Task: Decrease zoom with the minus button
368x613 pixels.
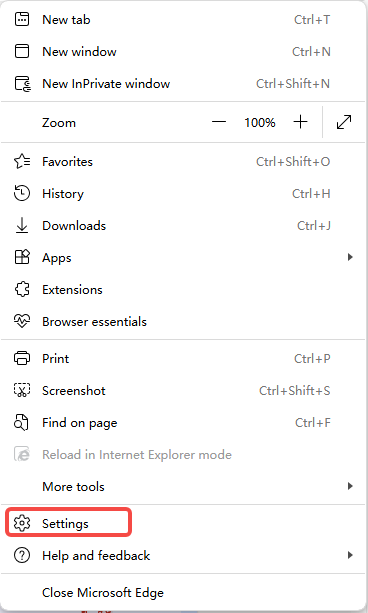Action: [x=219, y=122]
